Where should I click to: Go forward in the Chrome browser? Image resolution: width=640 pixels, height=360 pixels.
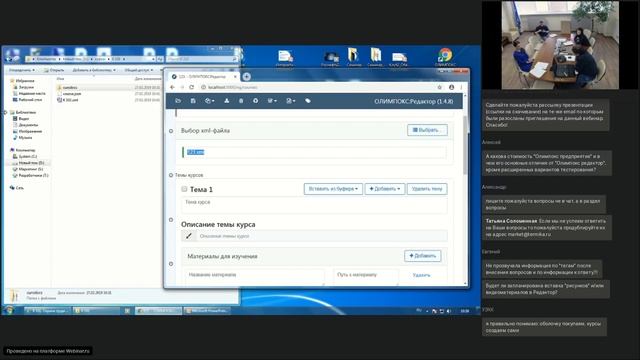pos(182,87)
